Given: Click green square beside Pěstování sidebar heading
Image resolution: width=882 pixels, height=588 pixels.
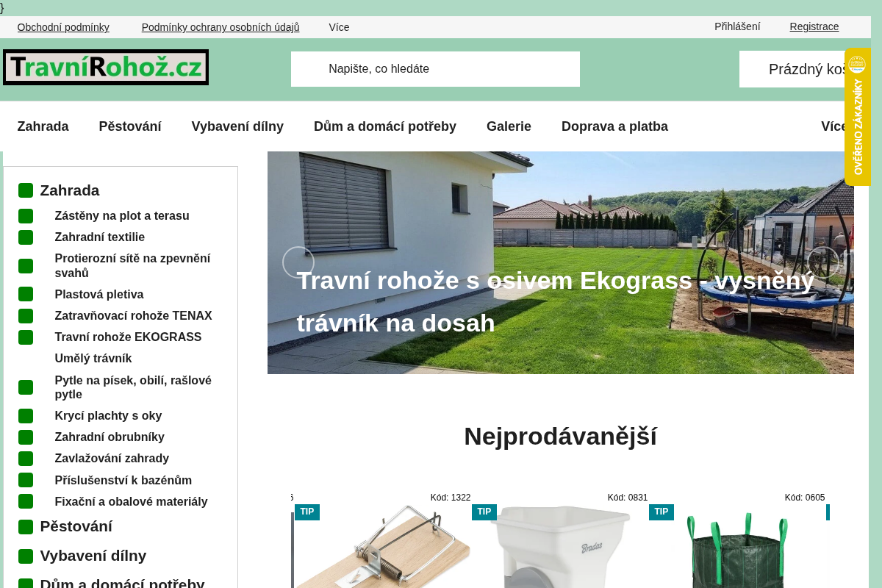Looking at the screenshot, I should tap(26, 527).
